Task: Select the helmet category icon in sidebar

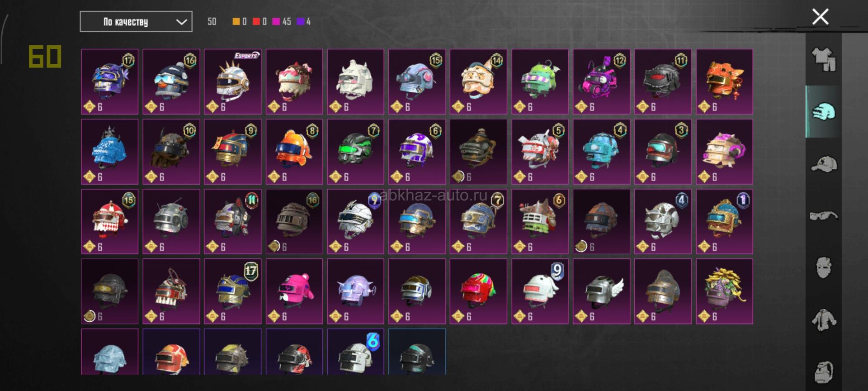Action: [824, 111]
